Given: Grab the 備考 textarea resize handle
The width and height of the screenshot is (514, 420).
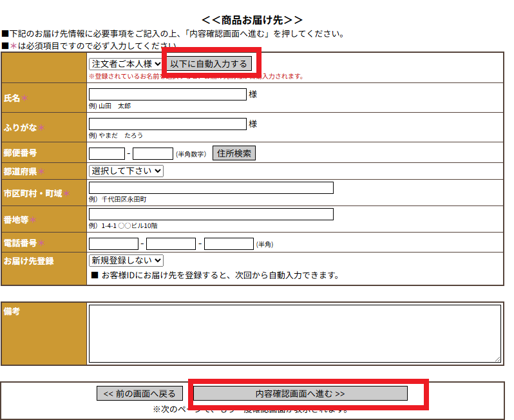Looking at the screenshot, I should (497, 359).
